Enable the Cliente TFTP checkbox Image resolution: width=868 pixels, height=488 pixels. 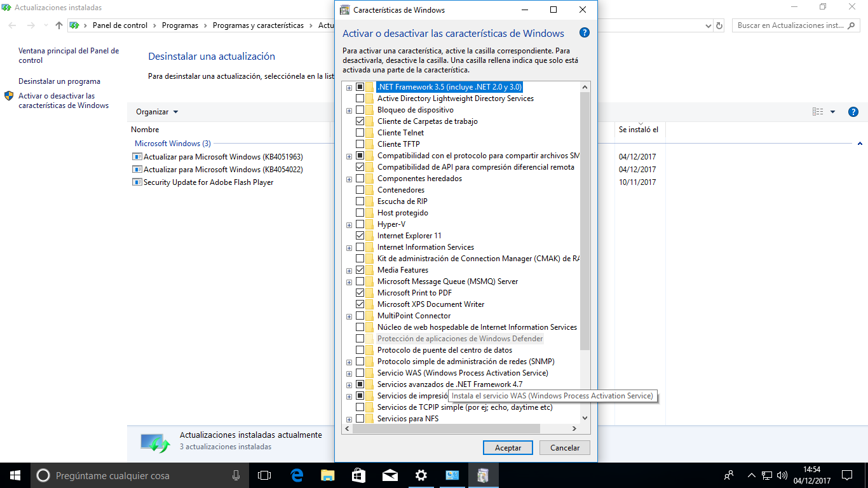[360, 144]
